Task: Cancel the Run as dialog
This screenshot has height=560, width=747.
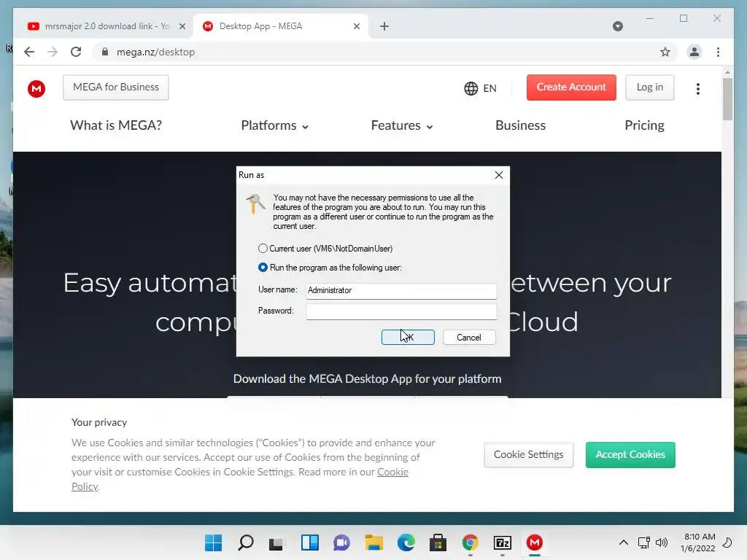Action: 469,337
